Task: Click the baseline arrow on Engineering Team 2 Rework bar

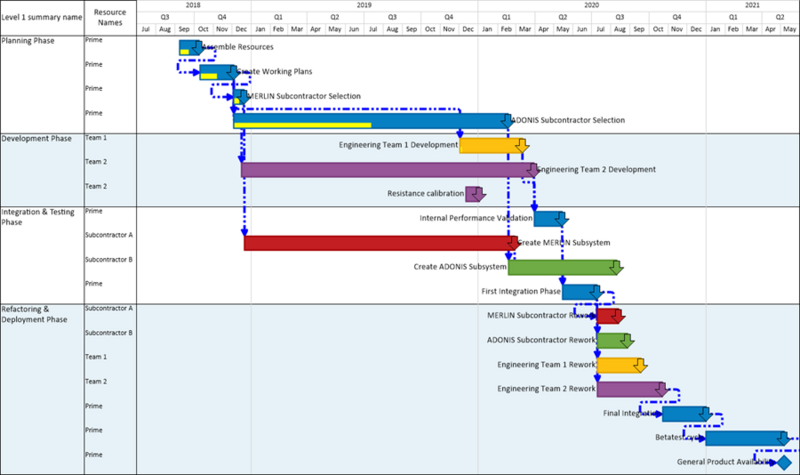Action: click(662, 389)
